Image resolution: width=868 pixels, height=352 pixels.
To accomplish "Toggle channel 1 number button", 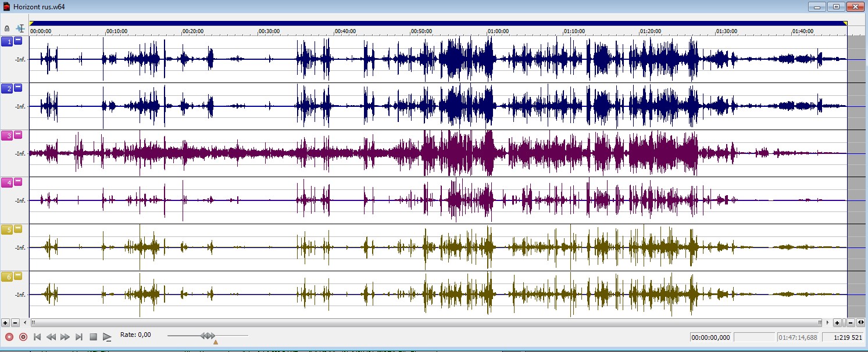I will coord(7,41).
